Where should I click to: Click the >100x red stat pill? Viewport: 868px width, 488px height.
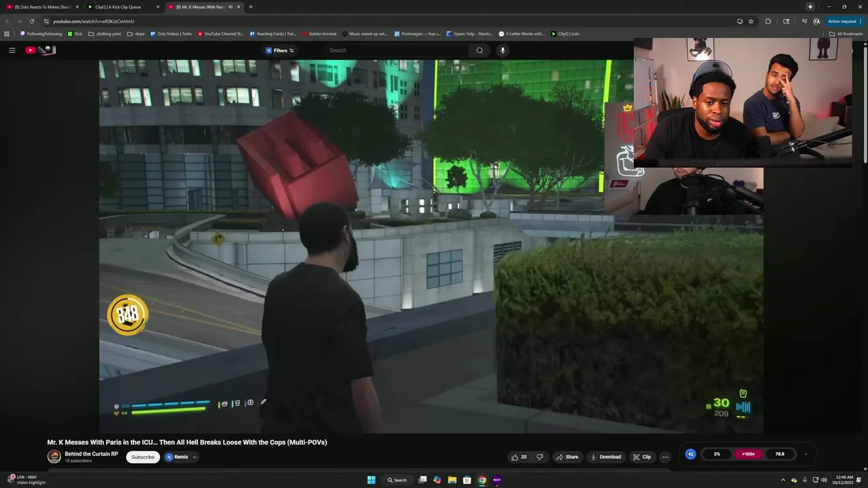pyautogui.click(x=748, y=454)
